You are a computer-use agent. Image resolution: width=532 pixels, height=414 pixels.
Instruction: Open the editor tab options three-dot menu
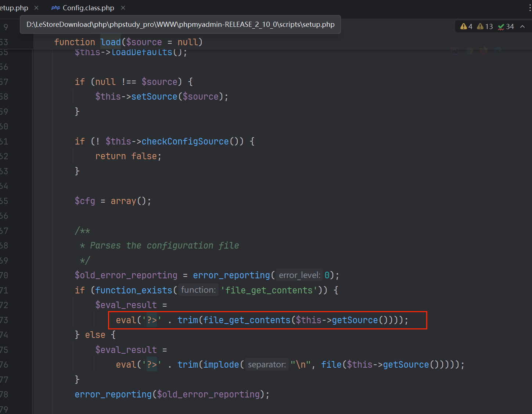click(x=529, y=8)
